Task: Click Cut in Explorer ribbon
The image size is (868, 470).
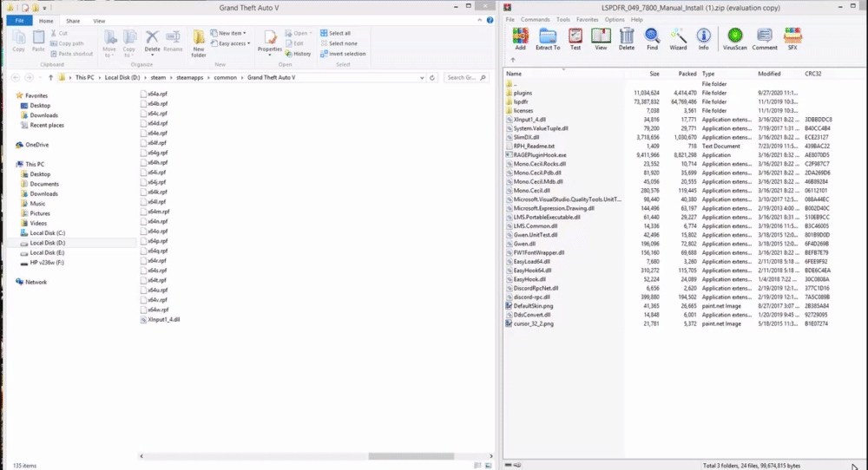Action: tap(59, 33)
